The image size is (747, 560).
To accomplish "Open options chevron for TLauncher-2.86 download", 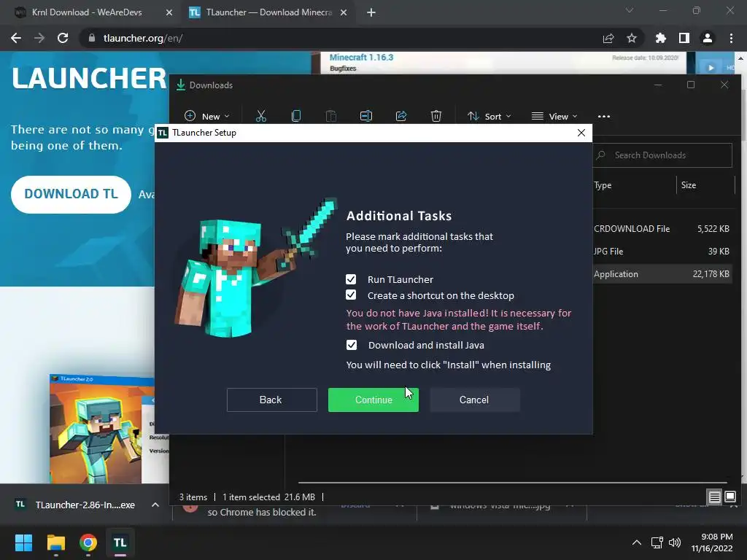I will tap(155, 505).
